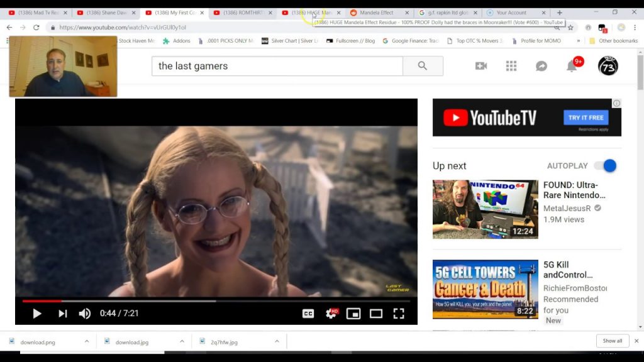Expand options for 2q7hfw.jpg
This screenshot has width=644, height=362.
tap(277, 341)
